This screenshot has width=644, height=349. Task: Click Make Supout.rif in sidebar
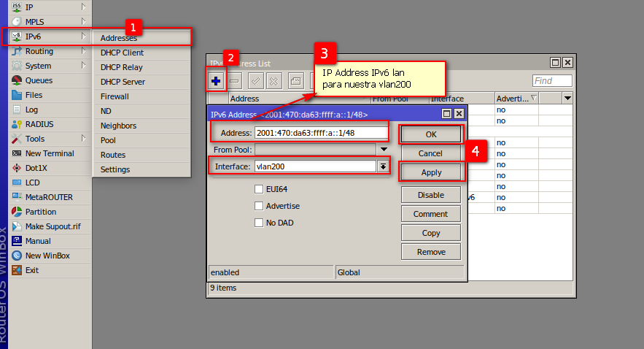pyautogui.click(x=53, y=226)
